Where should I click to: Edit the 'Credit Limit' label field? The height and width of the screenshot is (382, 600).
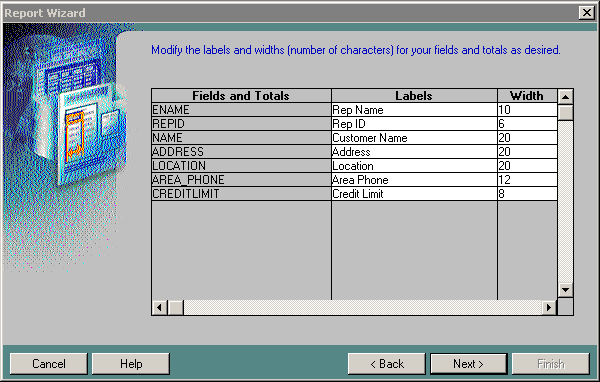pyautogui.click(x=414, y=194)
